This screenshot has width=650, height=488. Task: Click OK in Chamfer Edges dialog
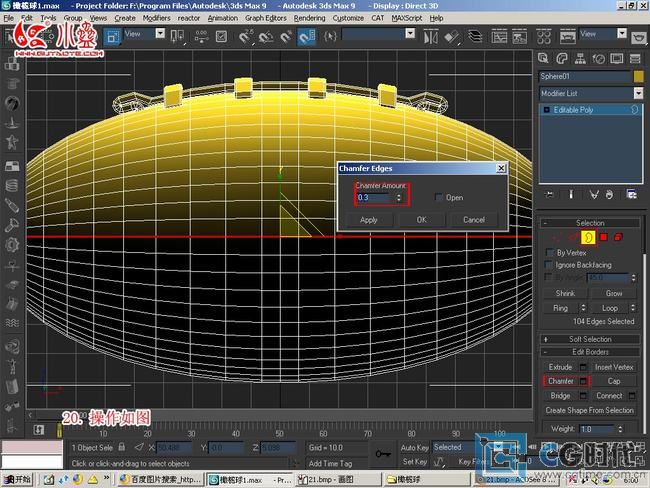coord(422,220)
